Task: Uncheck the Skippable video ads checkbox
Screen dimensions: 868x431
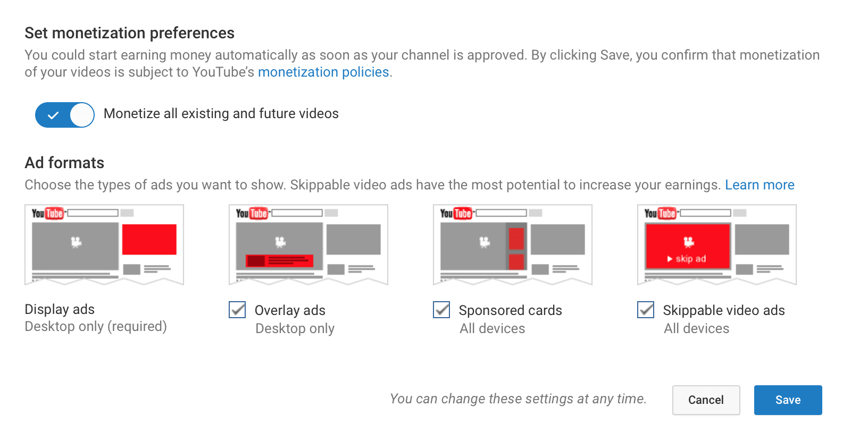Action: tap(646, 310)
